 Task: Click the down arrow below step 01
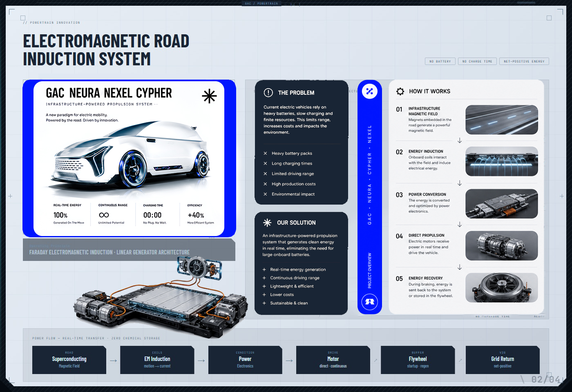click(460, 140)
